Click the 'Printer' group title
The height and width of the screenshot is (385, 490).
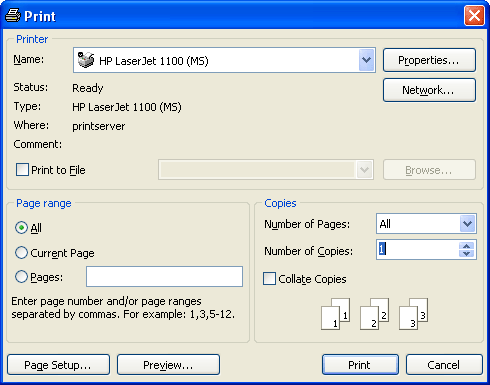[x=32, y=39]
